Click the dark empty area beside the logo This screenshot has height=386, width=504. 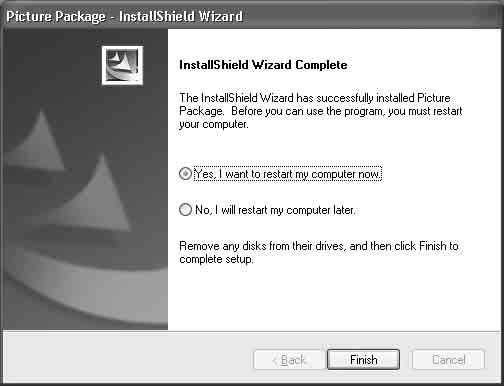tap(52, 65)
